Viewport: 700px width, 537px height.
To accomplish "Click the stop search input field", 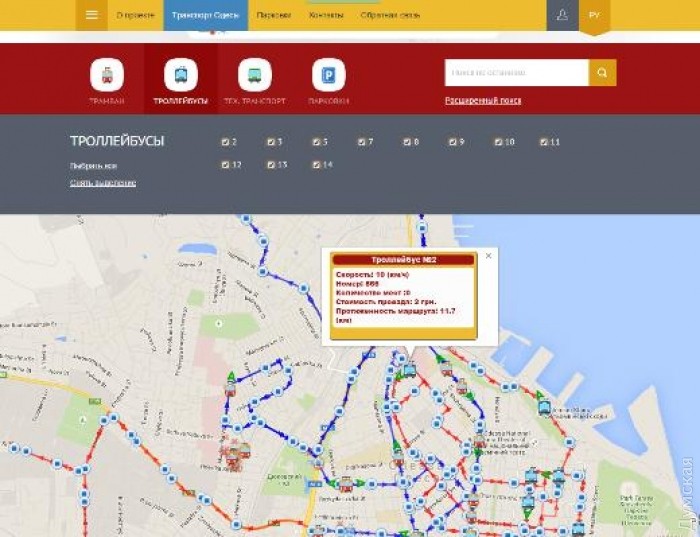I will tap(516, 73).
